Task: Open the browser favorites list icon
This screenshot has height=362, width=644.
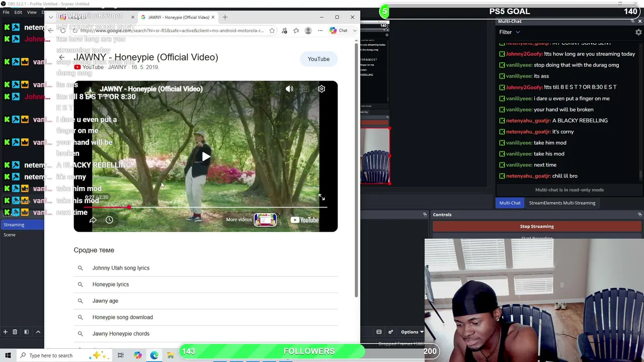Action: coord(296,31)
